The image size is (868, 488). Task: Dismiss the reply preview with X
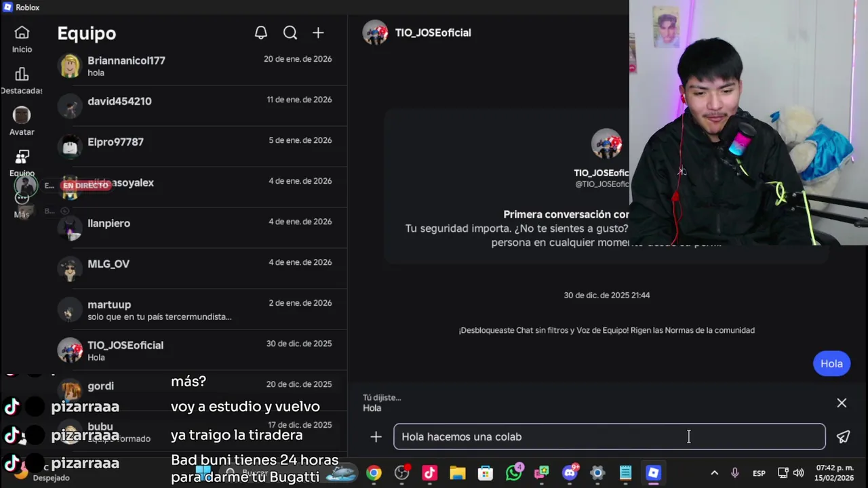click(x=842, y=403)
